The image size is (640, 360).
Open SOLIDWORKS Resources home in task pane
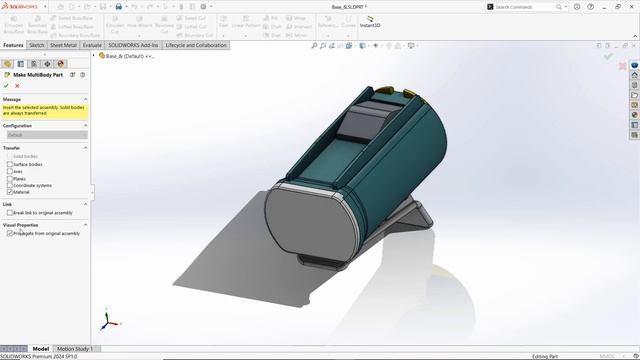[x=634, y=75]
